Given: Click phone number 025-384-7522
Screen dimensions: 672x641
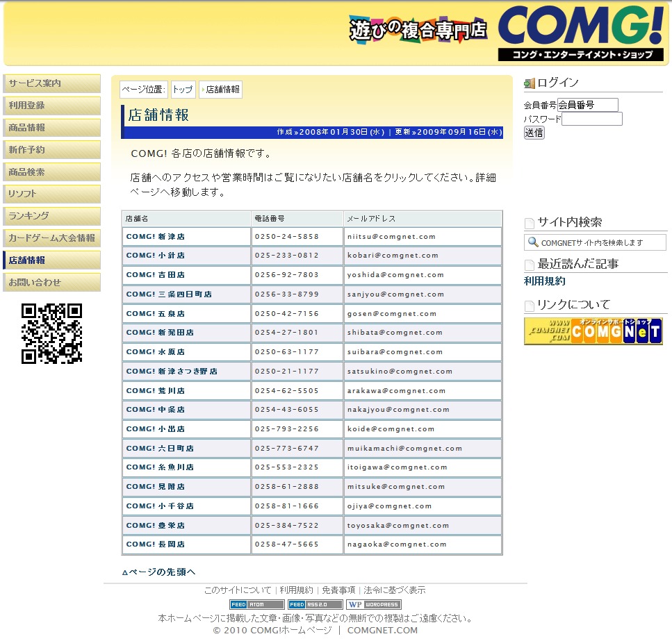Looking at the screenshot, I should click(x=287, y=526).
